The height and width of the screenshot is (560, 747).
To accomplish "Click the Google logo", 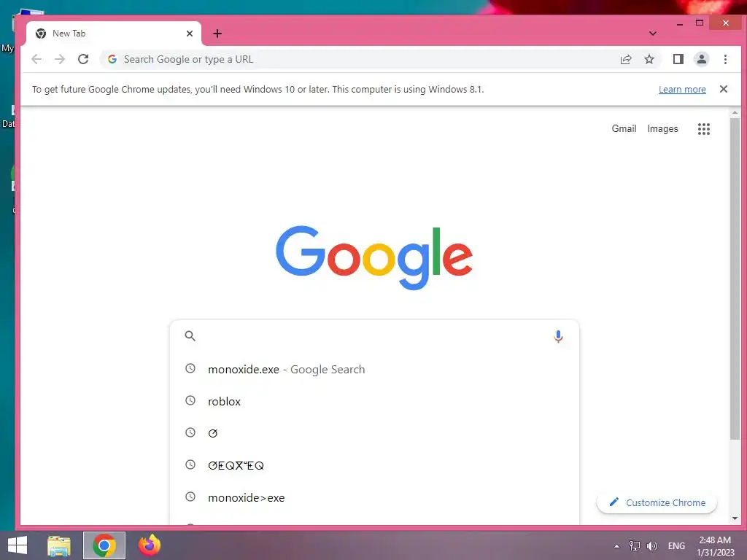I will pos(374,257).
